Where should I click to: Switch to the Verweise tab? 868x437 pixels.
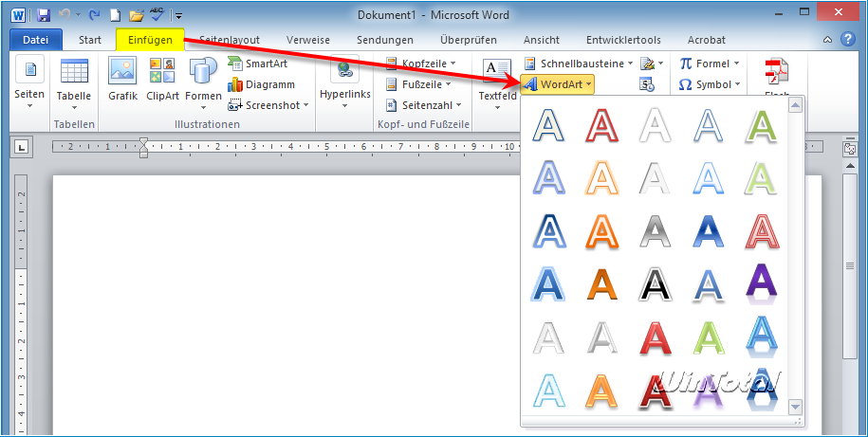[x=307, y=40]
